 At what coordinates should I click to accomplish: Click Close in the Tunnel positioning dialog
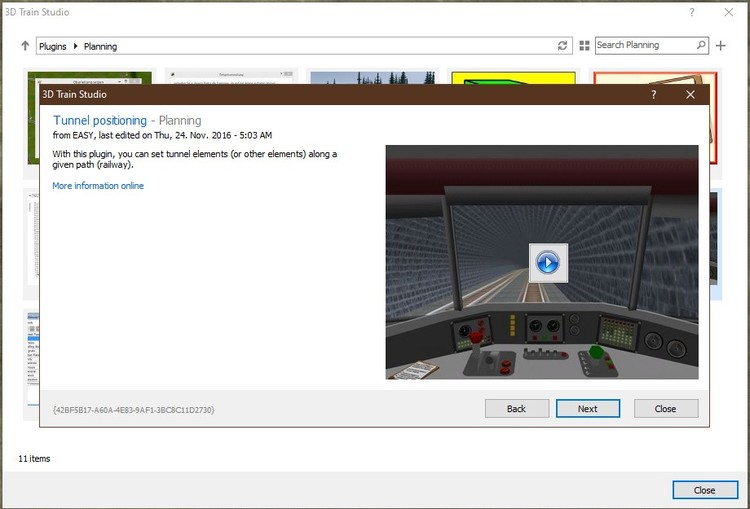pyautogui.click(x=666, y=409)
